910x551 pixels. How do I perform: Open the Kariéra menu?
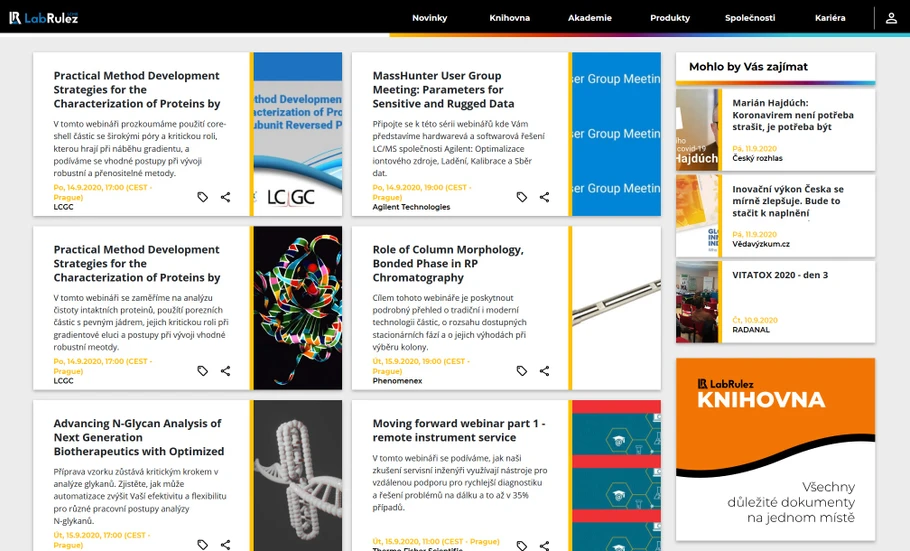(830, 18)
